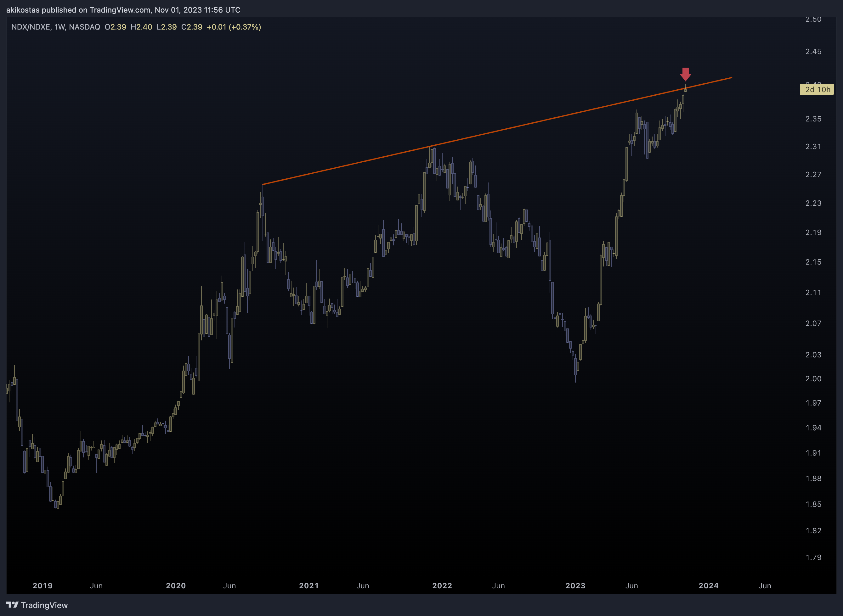Viewport: 843px width, 616px height.
Task: Click the 2024 time axis label
Action: click(x=708, y=586)
